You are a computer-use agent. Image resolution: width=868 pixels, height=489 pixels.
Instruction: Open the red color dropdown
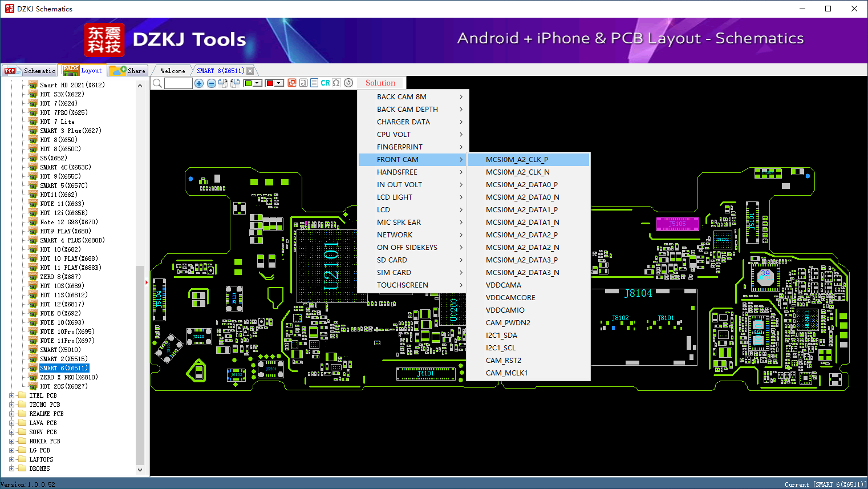tap(279, 83)
